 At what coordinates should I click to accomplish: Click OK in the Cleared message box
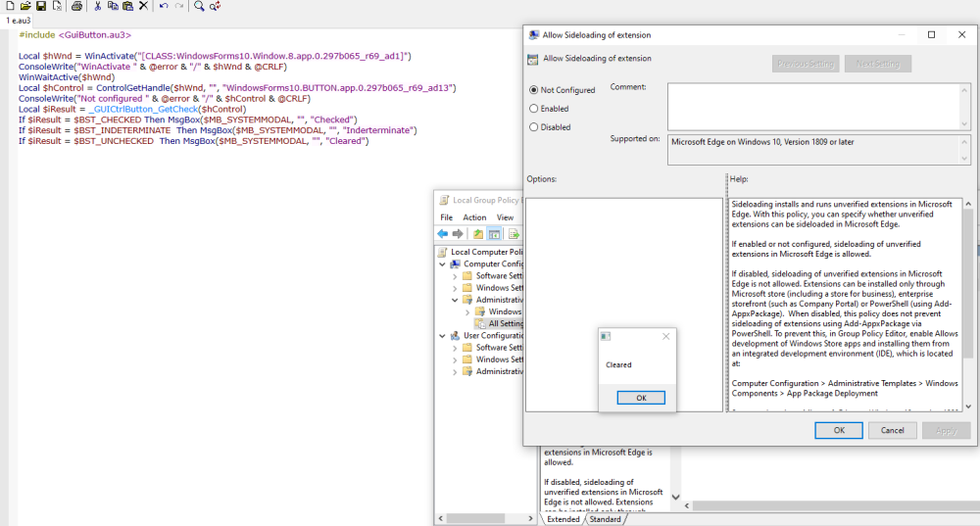(641, 398)
